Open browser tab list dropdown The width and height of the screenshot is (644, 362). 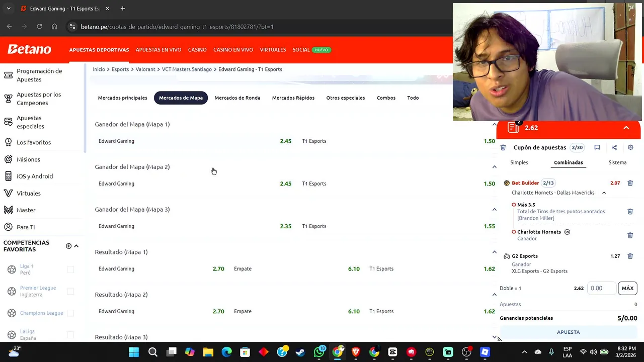[9, 9]
